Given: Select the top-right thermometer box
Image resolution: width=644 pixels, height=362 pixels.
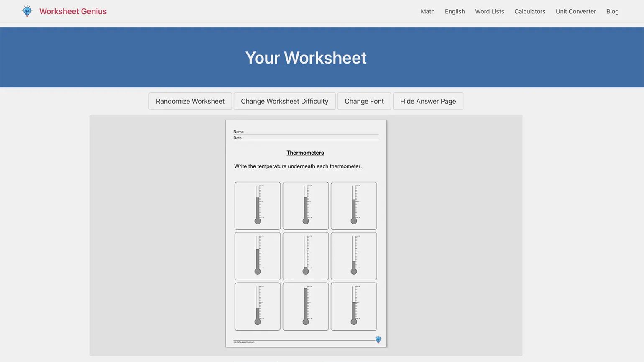Looking at the screenshot, I should (354, 206).
